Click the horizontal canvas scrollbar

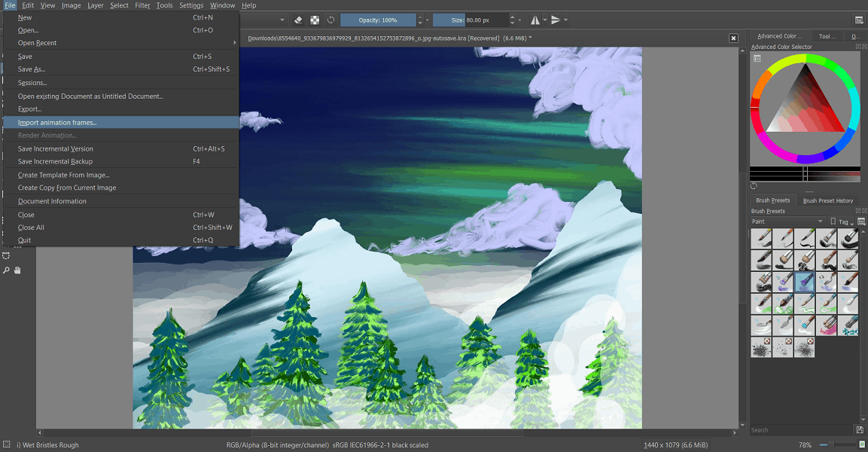point(388,432)
